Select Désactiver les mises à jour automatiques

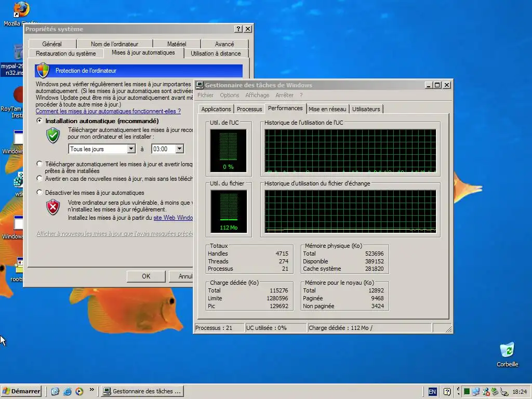point(39,192)
